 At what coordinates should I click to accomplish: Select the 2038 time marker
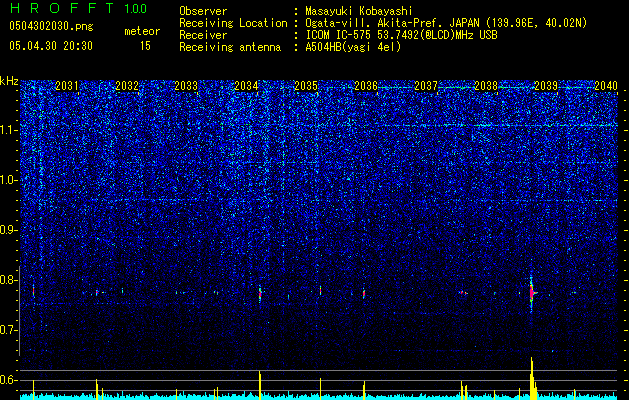point(486,86)
